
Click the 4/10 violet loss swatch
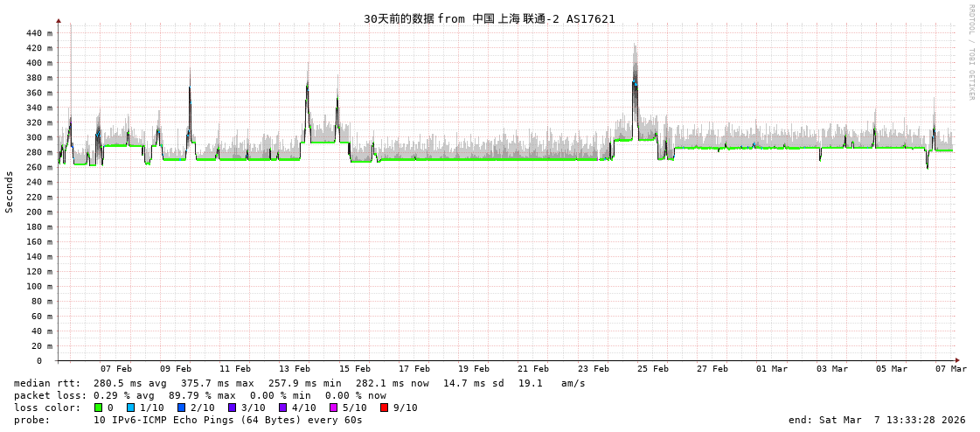pos(283,408)
